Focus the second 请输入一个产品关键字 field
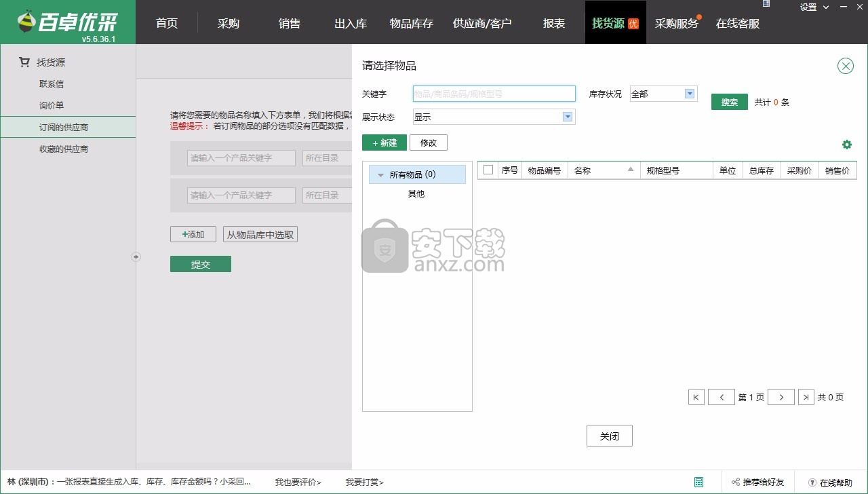Screen dimensions: 868x494 click(241, 195)
